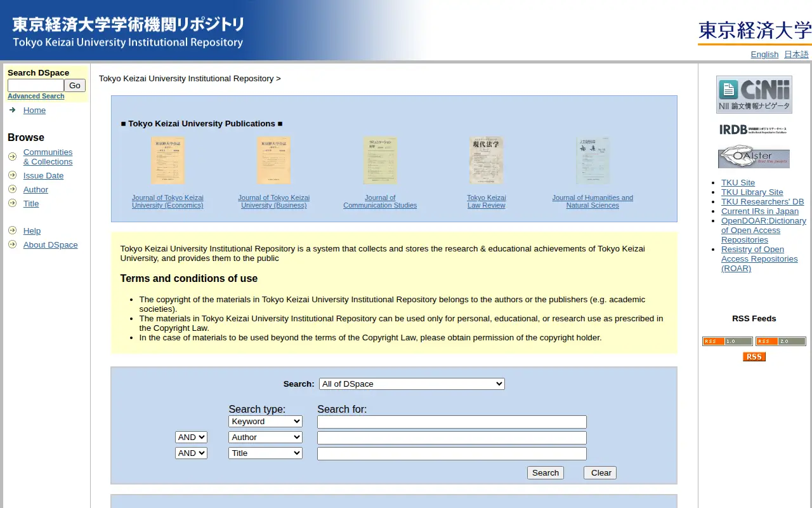Open the IRDB database logo
Image resolution: width=812 pixels, height=508 pixels.
click(x=754, y=130)
